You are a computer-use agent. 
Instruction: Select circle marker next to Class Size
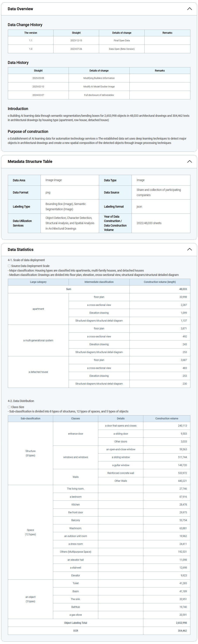9,407
